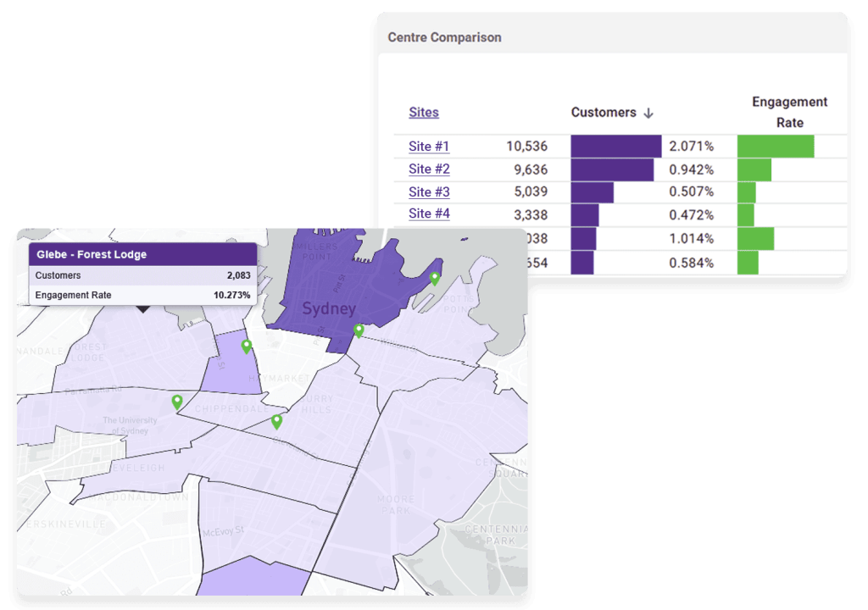Sort by the Customers column header
This screenshot has width=868, height=610.
(x=603, y=112)
